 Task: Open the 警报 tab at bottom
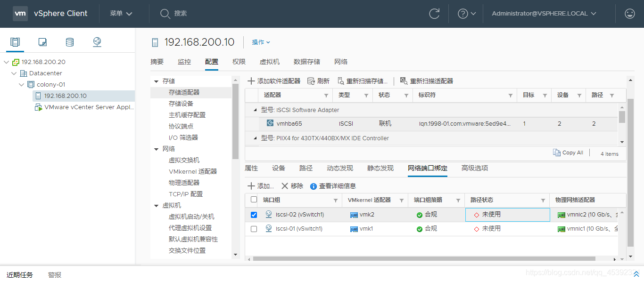click(55, 275)
